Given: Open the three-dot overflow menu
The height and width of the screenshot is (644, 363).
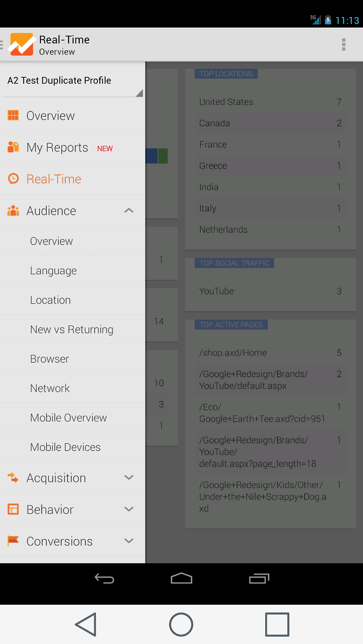Looking at the screenshot, I should tap(343, 45).
